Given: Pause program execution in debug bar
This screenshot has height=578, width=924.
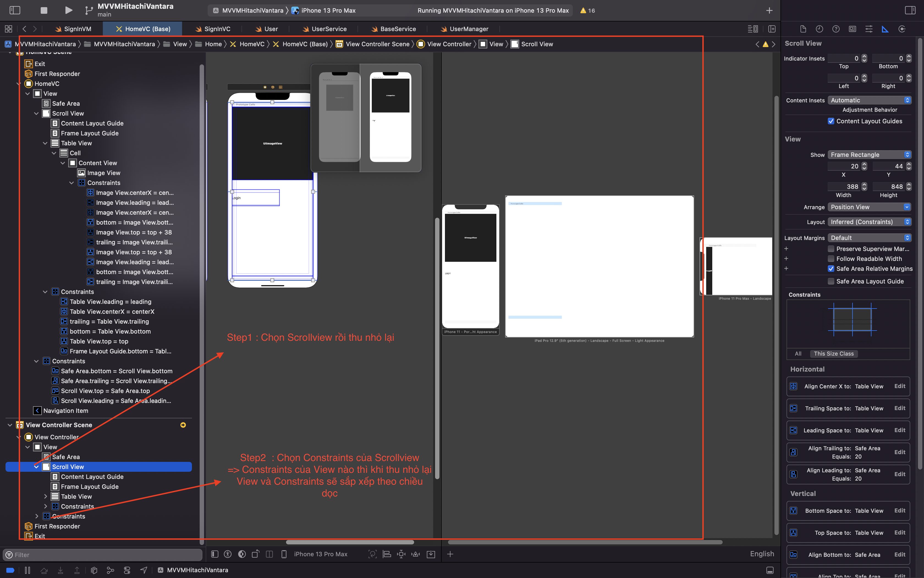Looking at the screenshot, I should pos(28,570).
